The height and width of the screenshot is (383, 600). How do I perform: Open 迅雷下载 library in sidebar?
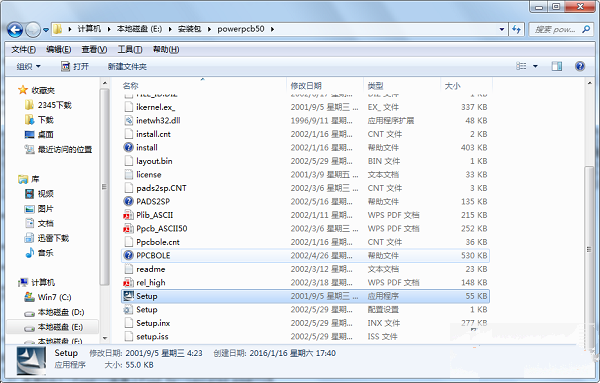point(53,238)
